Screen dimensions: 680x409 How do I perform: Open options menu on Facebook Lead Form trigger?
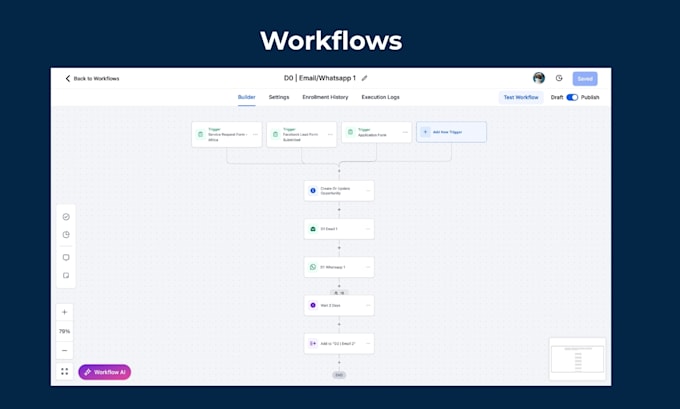[x=330, y=134]
